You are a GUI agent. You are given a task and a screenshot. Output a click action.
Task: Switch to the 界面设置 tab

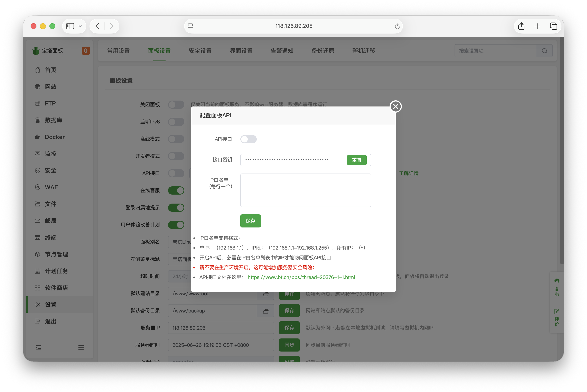241,51
